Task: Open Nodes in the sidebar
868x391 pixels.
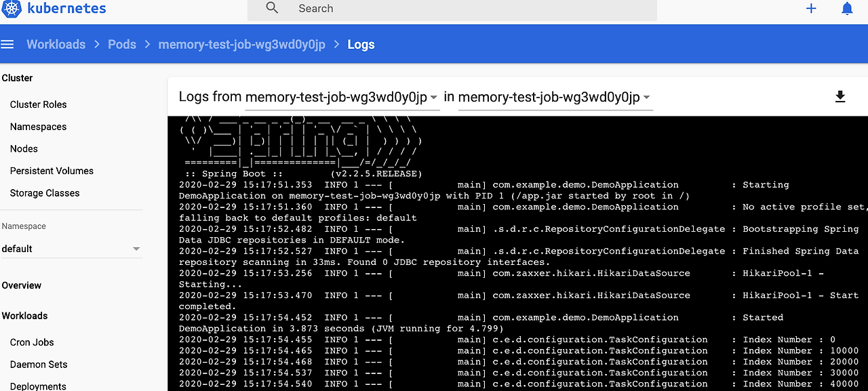Action: [x=24, y=148]
